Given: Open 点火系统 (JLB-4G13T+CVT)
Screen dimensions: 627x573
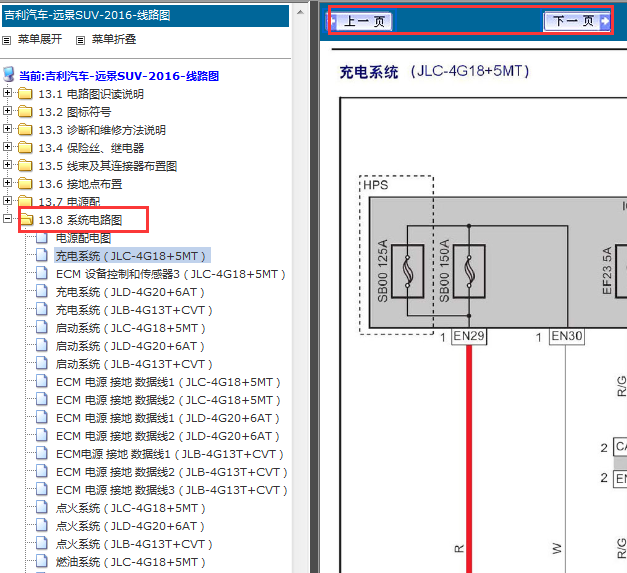Looking at the screenshot, I should point(134,544).
